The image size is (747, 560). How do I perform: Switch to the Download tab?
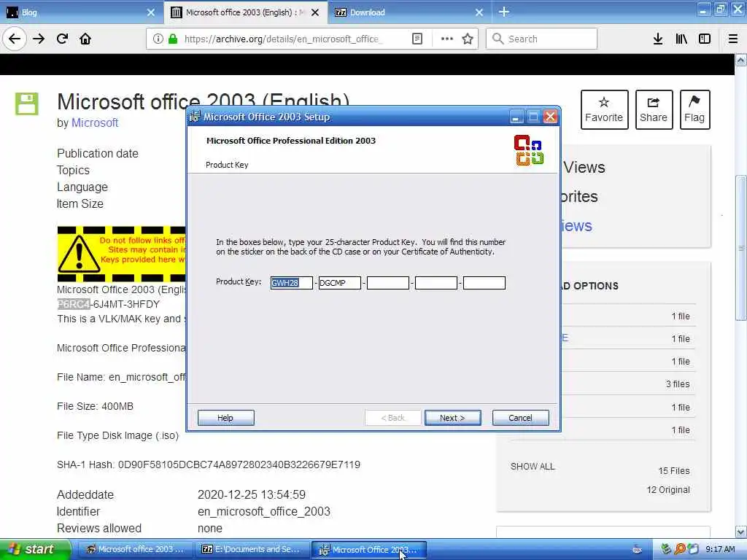tap(410, 12)
